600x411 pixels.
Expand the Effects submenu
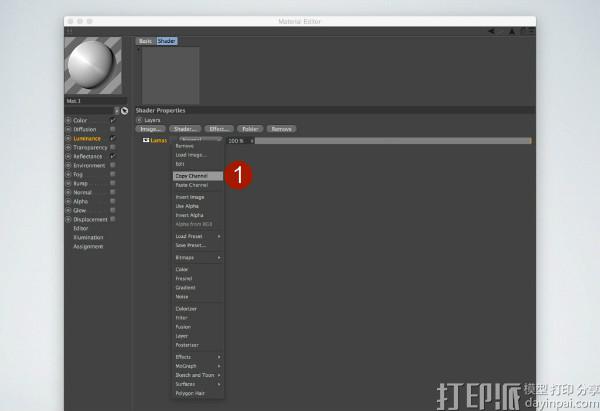198,357
